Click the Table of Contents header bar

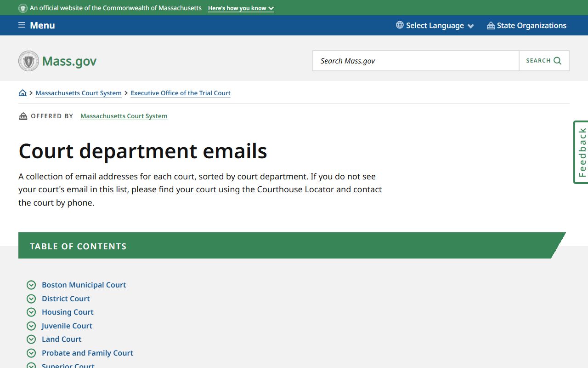(292, 246)
